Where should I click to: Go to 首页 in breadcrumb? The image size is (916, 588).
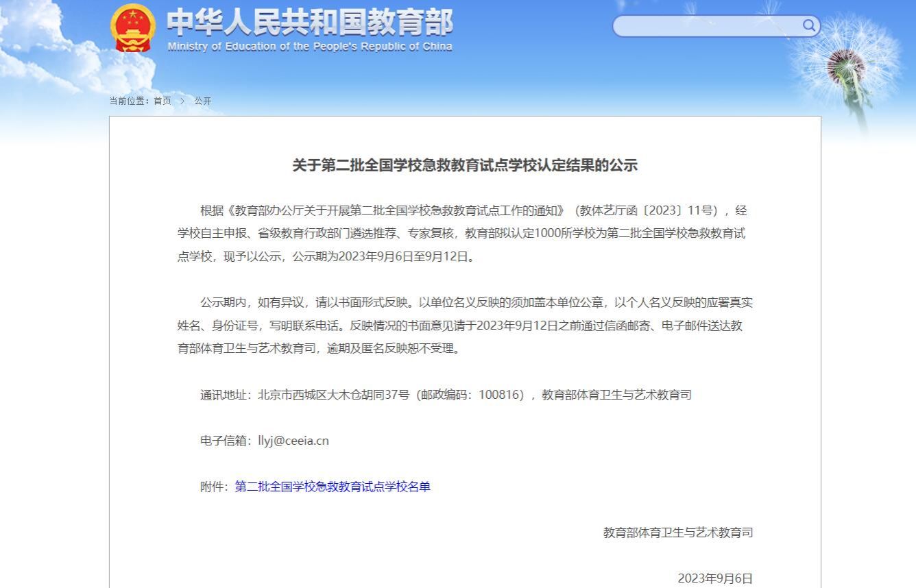162,101
